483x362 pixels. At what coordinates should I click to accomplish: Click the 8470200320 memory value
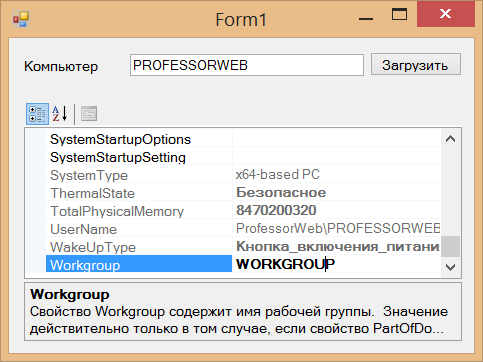(x=337, y=210)
